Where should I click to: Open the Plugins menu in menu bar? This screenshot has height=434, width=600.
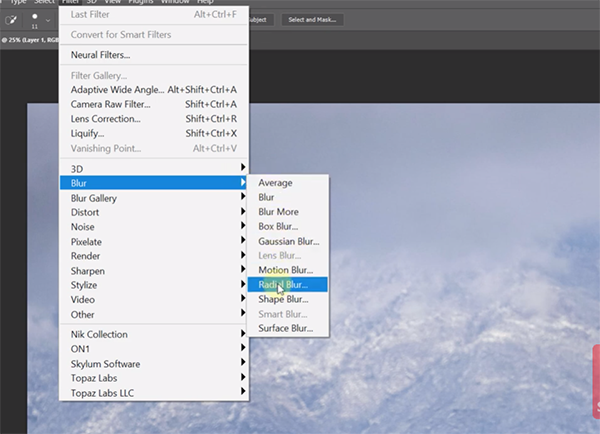141,2
